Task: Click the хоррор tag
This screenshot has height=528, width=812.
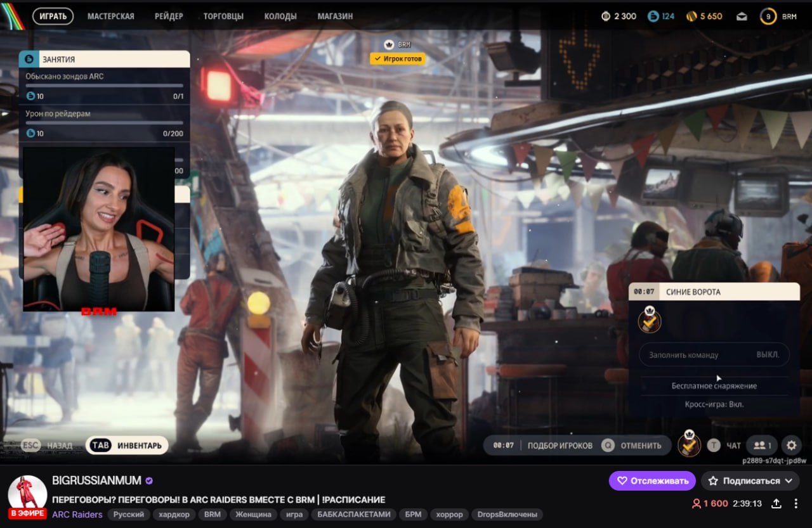Action: click(449, 515)
